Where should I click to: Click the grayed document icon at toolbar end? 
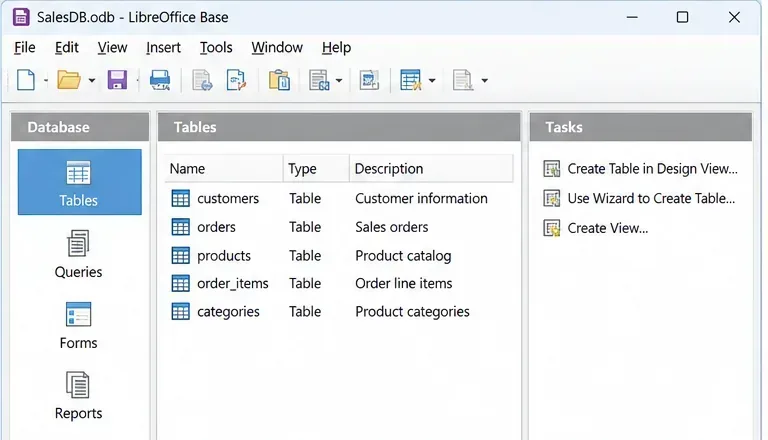[462, 80]
